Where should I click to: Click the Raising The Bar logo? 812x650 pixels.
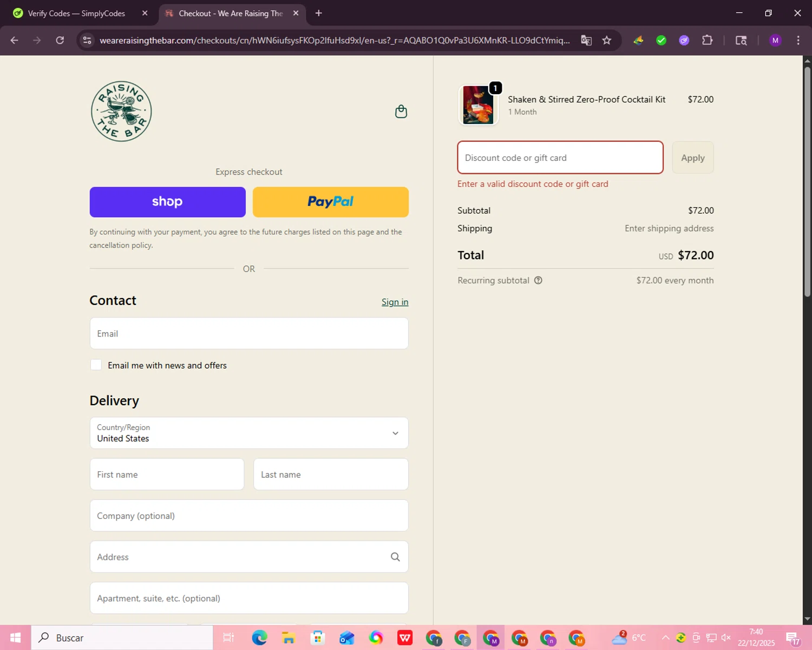pyautogui.click(x=121, y=112)
